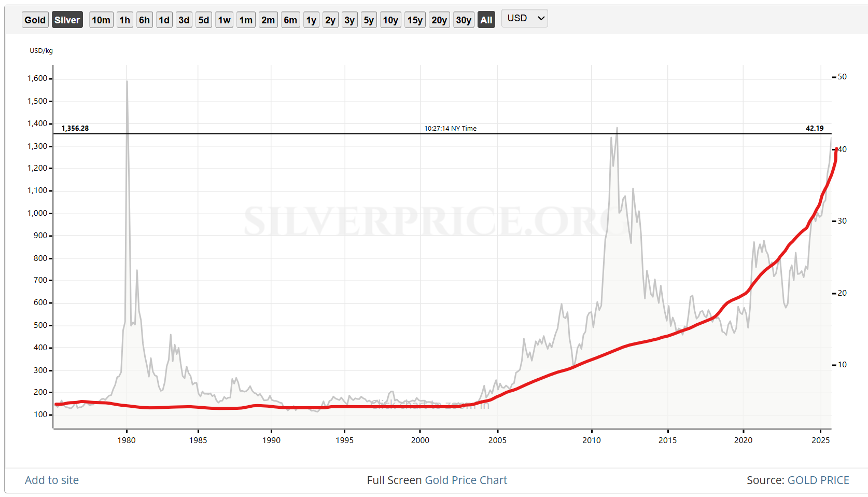Click the 1985 year axis label

click(198, 440)
